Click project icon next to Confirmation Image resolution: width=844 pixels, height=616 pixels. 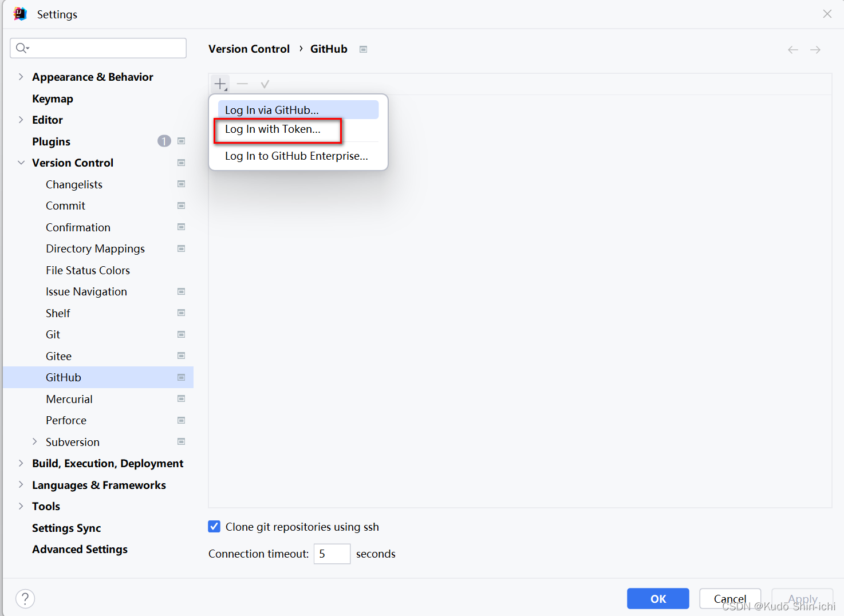coord(182,227)
